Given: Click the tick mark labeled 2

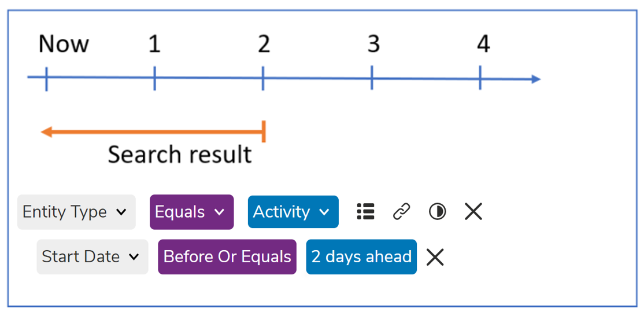Looking at the screenshot, I should click(x=263, y=78).
